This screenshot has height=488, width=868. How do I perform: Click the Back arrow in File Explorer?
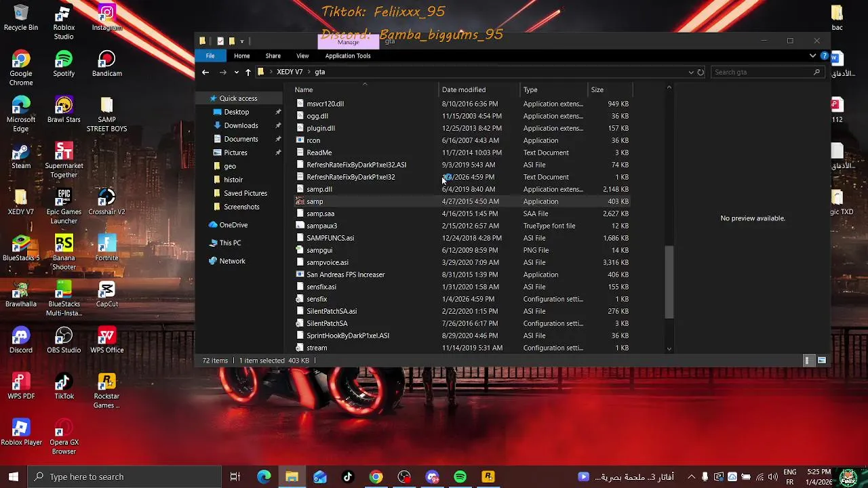coord(205,72)
